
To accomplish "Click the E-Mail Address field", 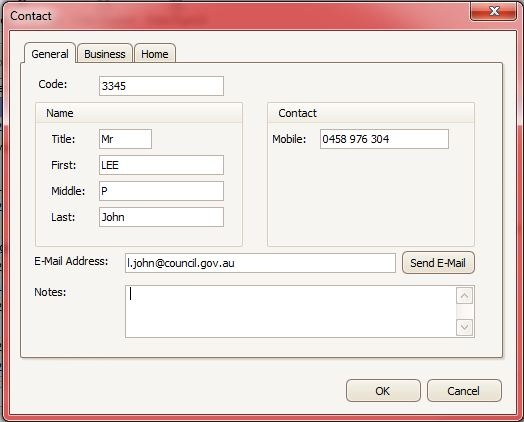I will 260,263.
